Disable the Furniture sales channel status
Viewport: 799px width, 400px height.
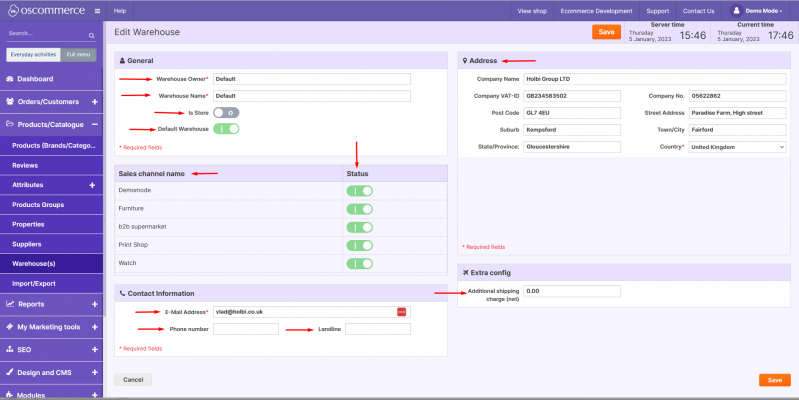click(x=359, y=209)
